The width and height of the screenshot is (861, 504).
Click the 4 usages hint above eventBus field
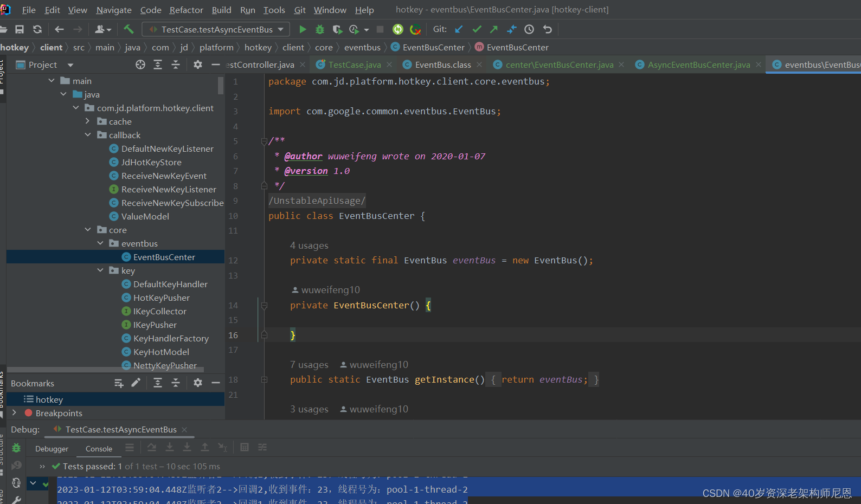point(309,245)
